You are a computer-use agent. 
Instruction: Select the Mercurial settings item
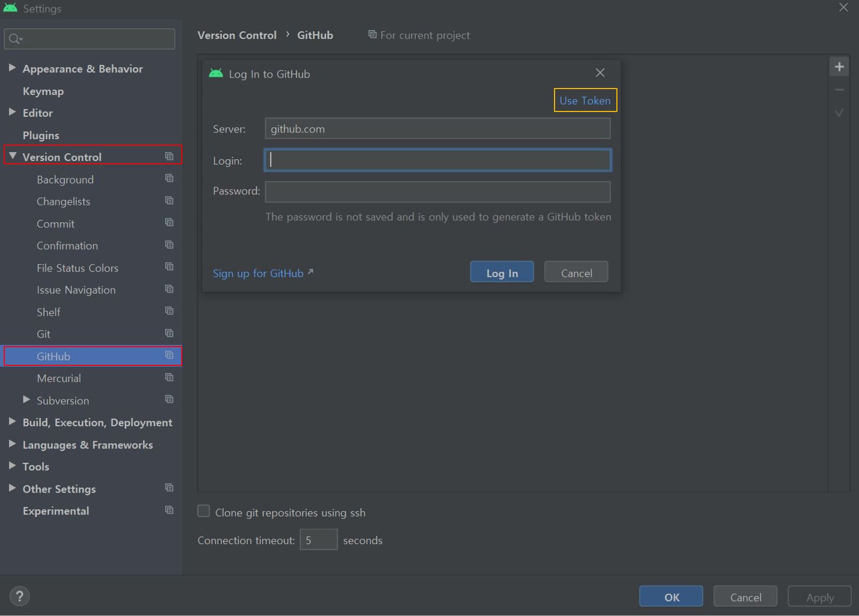point(59,379)
